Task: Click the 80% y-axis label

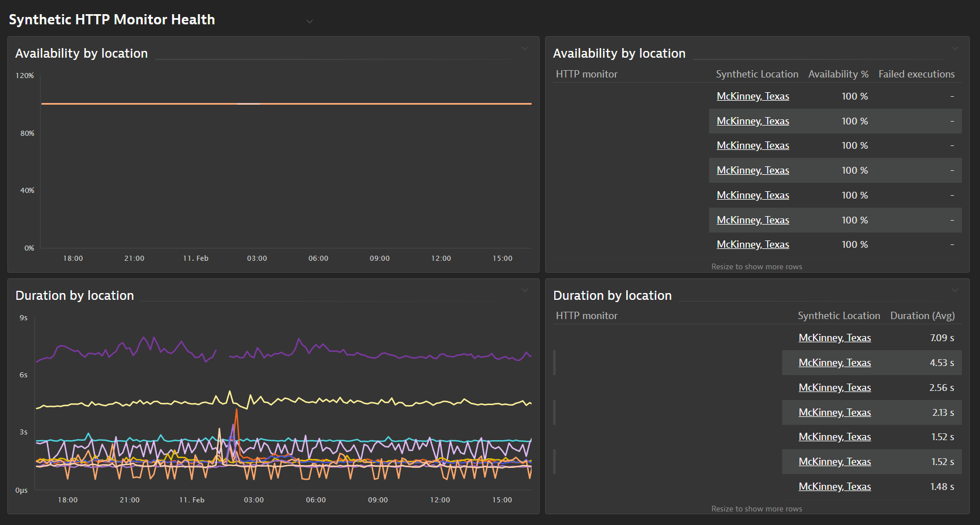Action: [x=27, y=134]
